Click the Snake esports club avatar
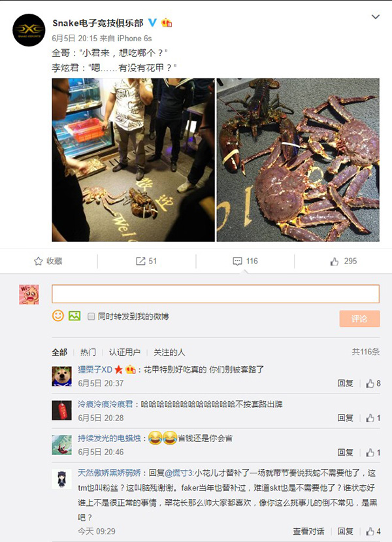The height and width of the screenshot is (542, 392). [x=29, y=30]
